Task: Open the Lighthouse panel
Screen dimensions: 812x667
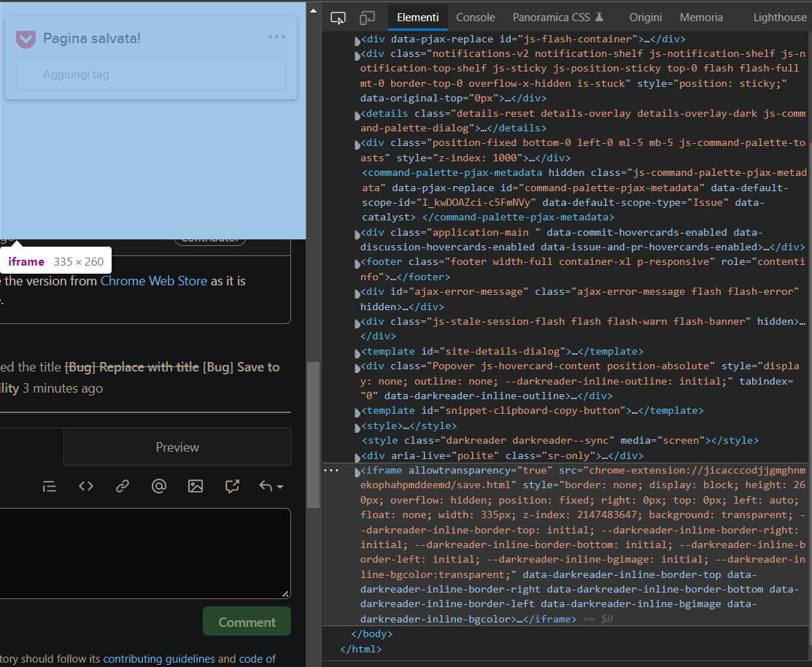Action: point(780,17)
